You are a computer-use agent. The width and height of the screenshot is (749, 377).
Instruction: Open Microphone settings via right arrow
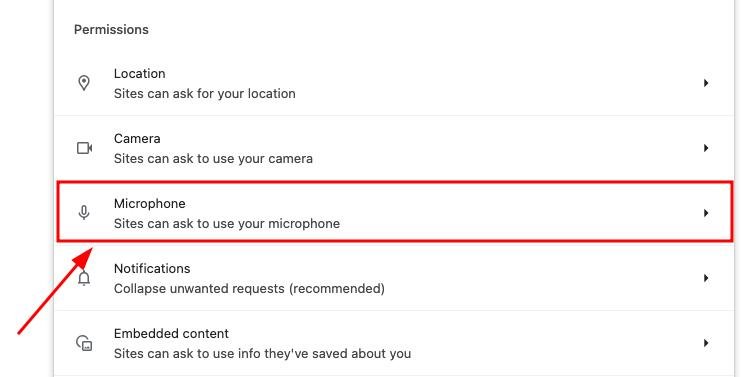pyautogui.click(x=706, y=213)
